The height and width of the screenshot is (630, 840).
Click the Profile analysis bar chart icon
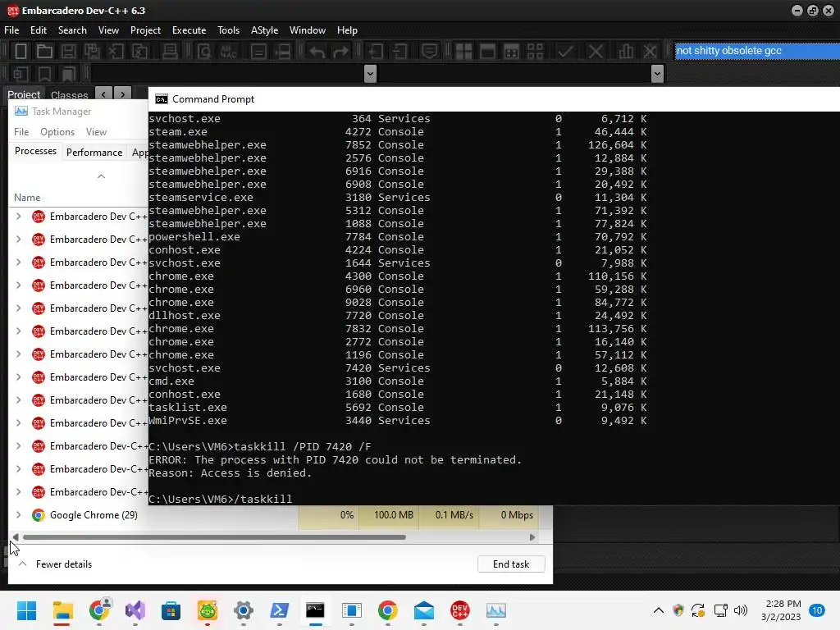tap(626, 52)
